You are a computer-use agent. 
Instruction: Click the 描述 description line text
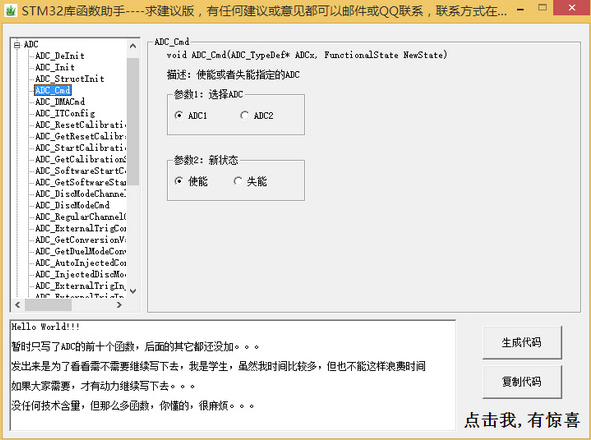233,75
